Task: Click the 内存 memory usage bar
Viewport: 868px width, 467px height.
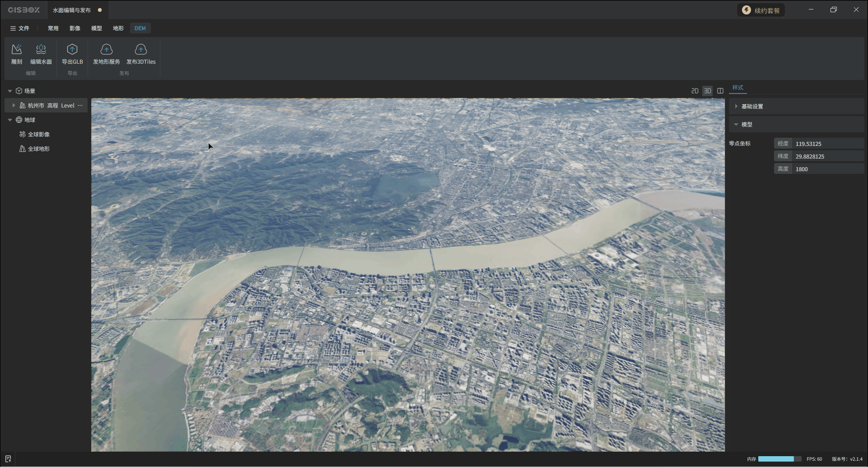Action: pyautogui.click(x=779, y=459)
